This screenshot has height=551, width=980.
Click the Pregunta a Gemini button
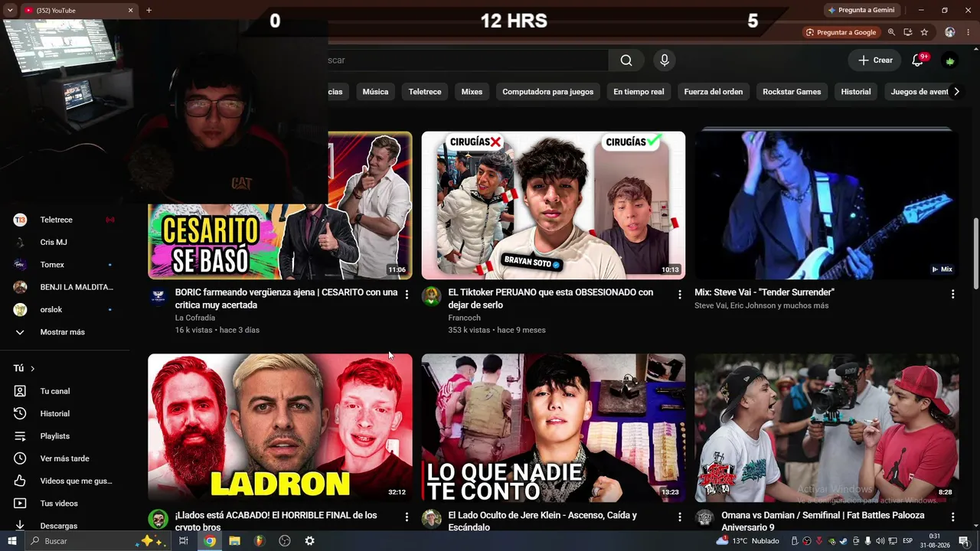click(x=861, y=10)
